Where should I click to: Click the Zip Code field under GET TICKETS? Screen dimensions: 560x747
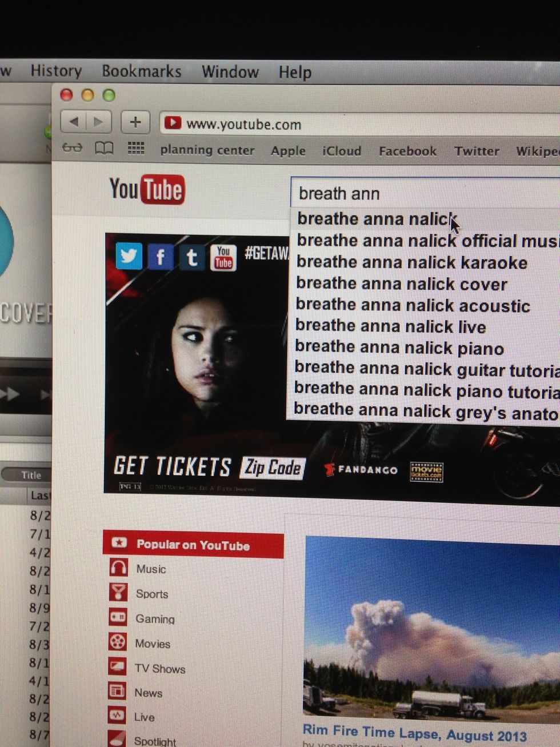tap(273, 468)
